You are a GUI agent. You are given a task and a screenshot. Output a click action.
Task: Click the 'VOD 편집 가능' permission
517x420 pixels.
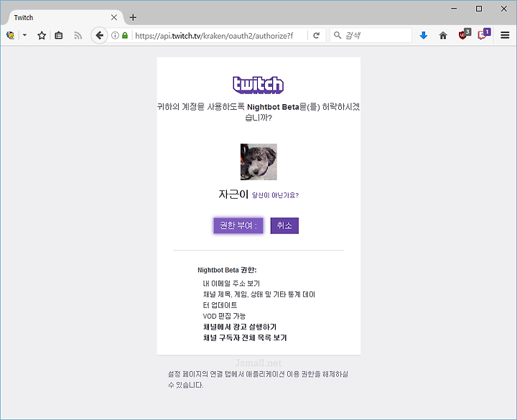[224, 316]
